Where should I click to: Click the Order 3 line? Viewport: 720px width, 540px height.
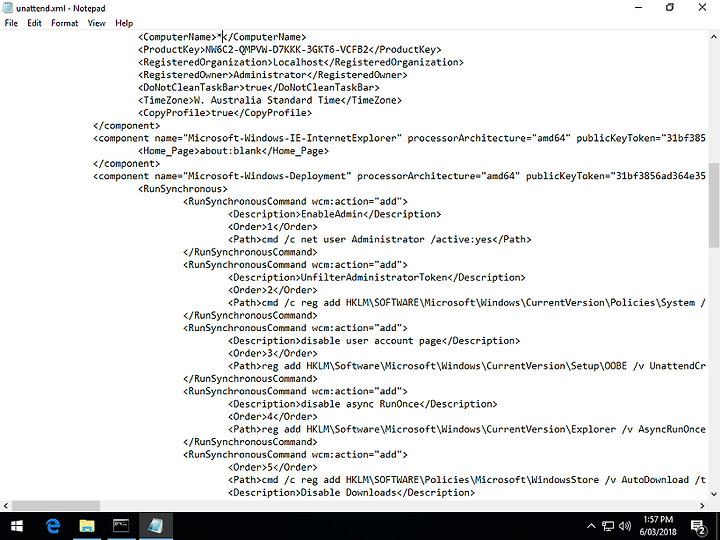pos(273,354)
